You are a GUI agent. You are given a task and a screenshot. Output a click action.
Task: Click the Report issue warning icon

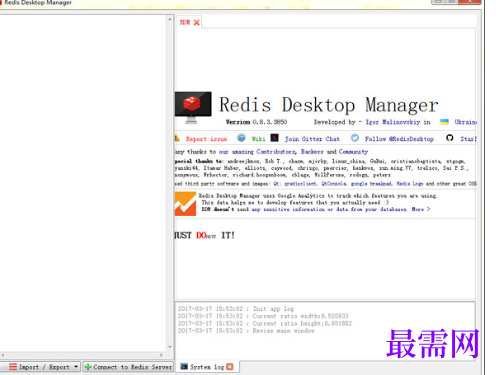point(177,138)
